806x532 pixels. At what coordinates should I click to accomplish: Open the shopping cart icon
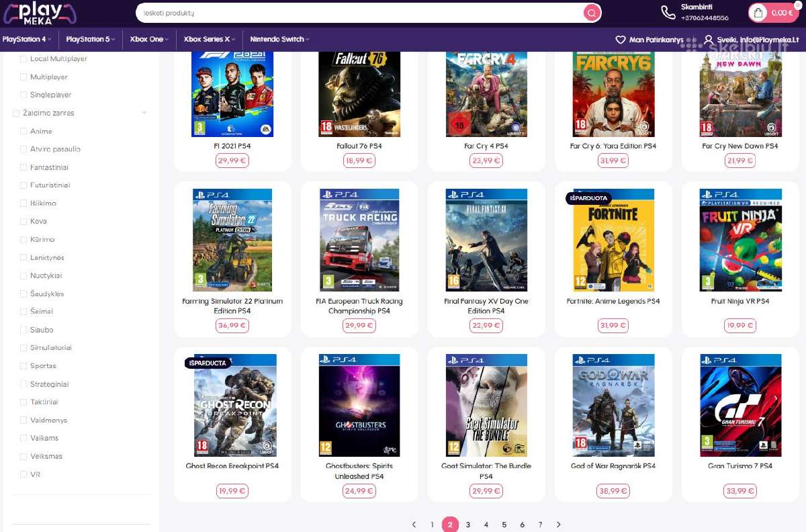point(758,13)
